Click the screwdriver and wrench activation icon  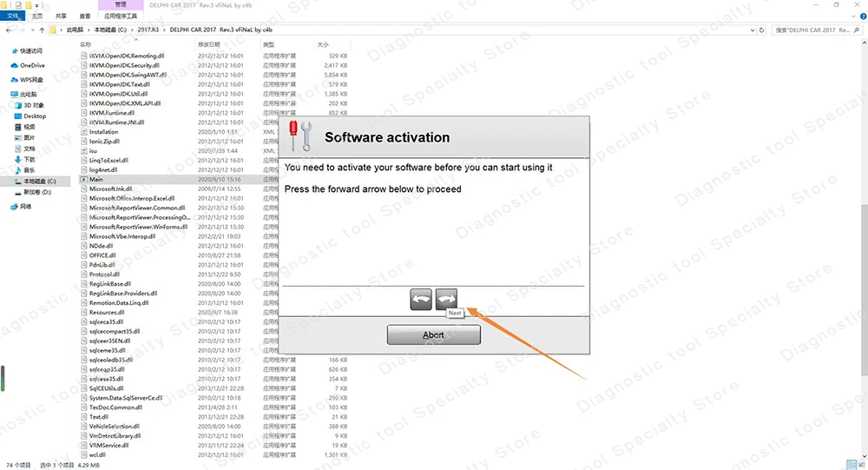click(x=300, y=136)
